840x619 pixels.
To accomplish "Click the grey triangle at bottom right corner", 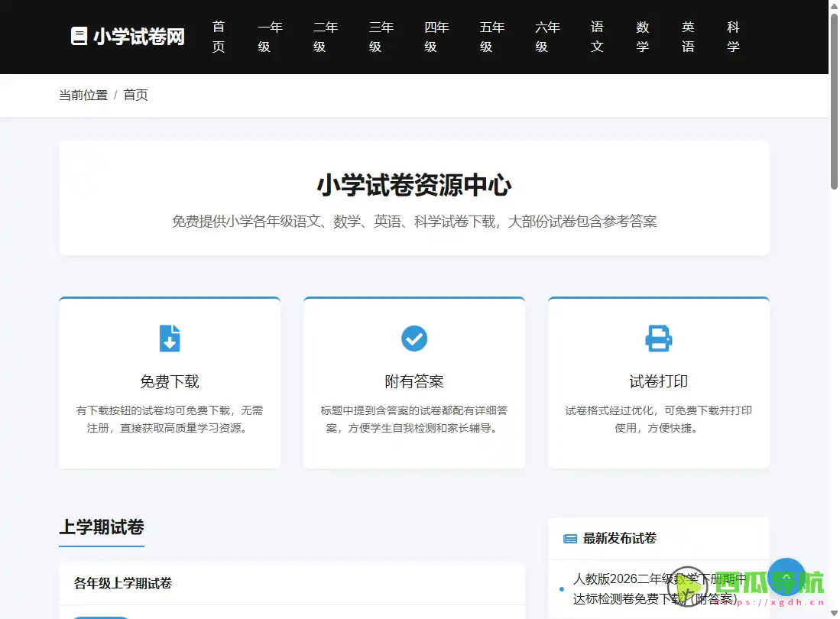I will 832,611.
